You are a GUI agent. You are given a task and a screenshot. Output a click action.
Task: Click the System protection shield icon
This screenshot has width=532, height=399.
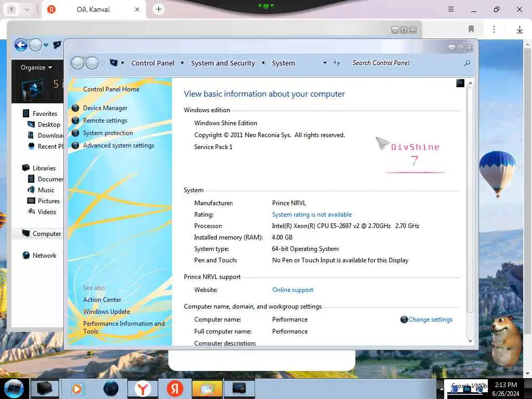click(x=75, y=133)
